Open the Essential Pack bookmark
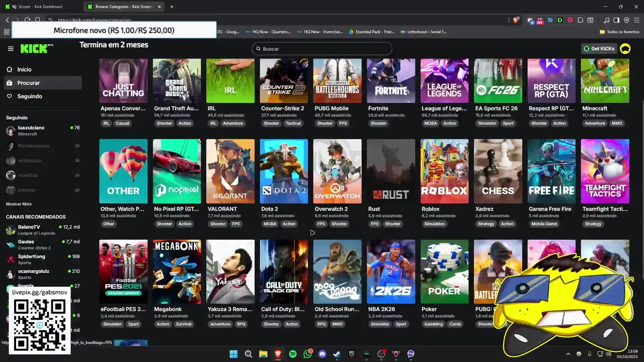Viewport: 644px width, 362px height. [x=372, y=32]
